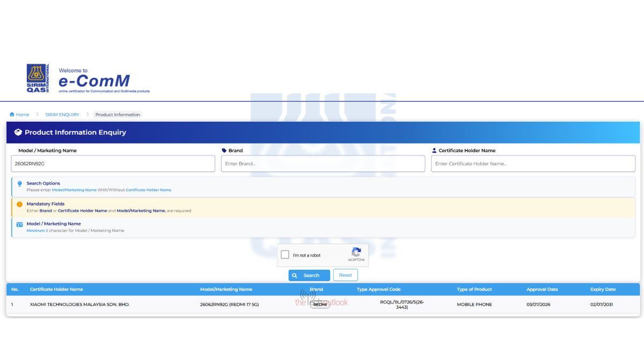644x362 pixels.
Task: Focus the Model / Marketing Name input field
Action: (x=113, y=164)
